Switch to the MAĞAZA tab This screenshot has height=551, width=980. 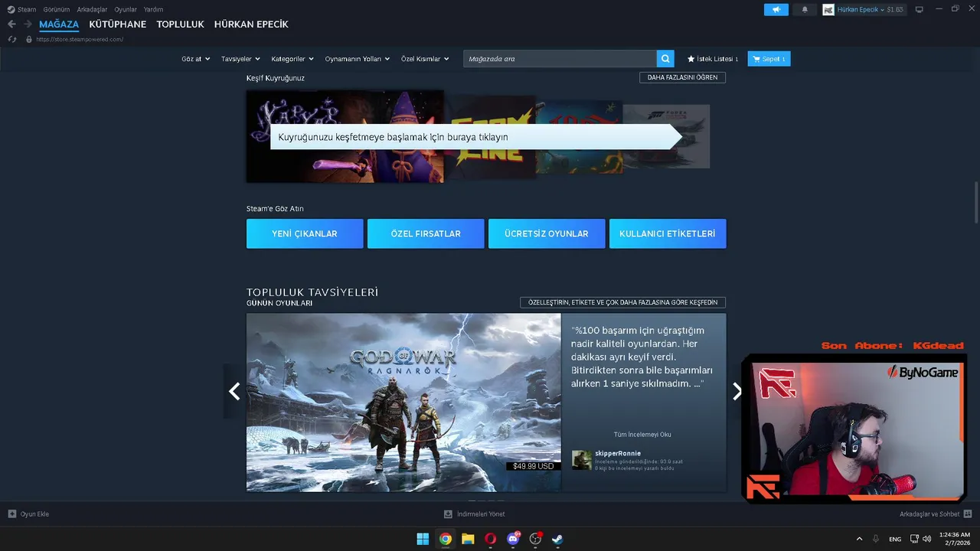(x=59, y=24)
